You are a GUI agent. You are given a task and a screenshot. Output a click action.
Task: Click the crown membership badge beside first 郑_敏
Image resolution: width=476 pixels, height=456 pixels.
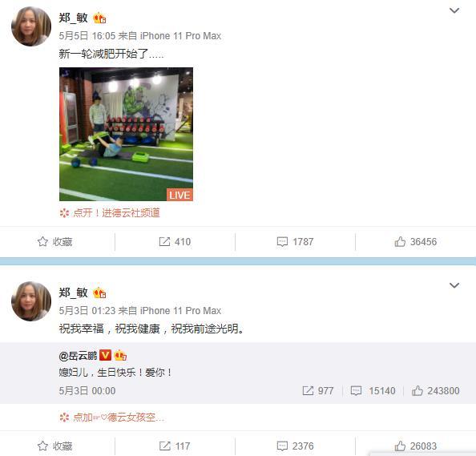[x=99, y=18]
